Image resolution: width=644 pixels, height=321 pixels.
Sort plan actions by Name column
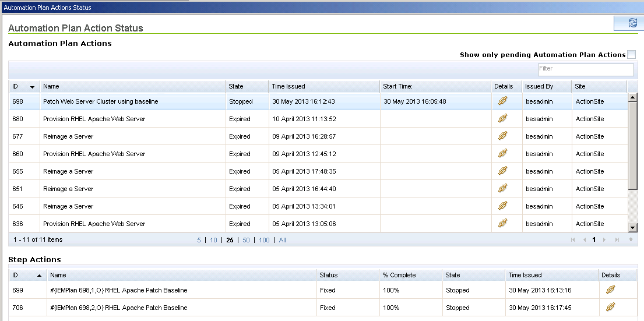(x=133, y=86)
